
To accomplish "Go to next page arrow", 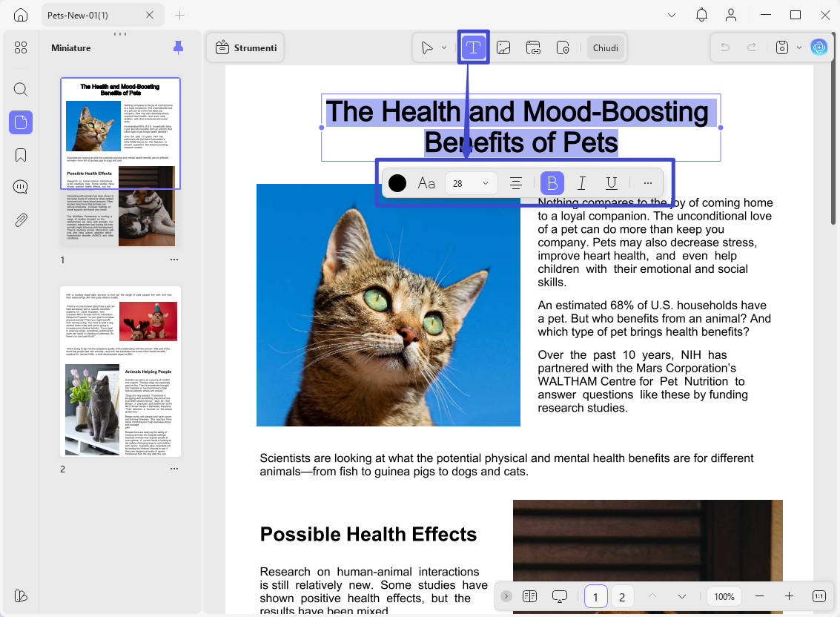I will point(681,596).
